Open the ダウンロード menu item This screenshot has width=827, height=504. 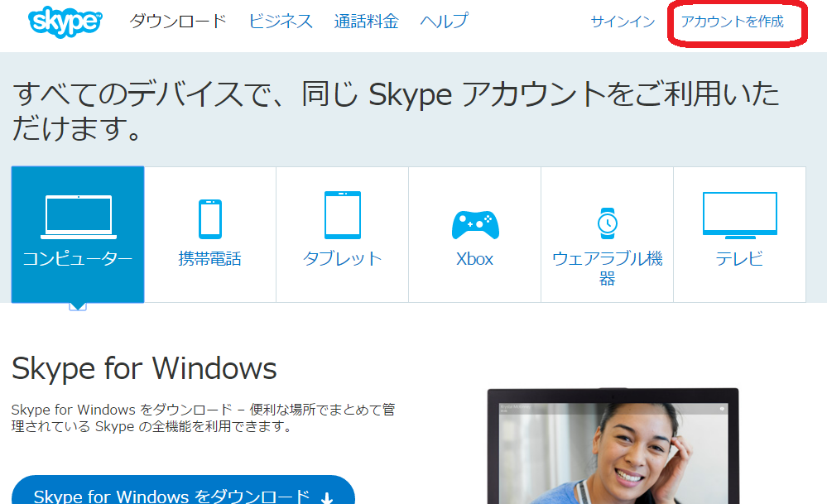pyautogui.click(x=178, y=21)
